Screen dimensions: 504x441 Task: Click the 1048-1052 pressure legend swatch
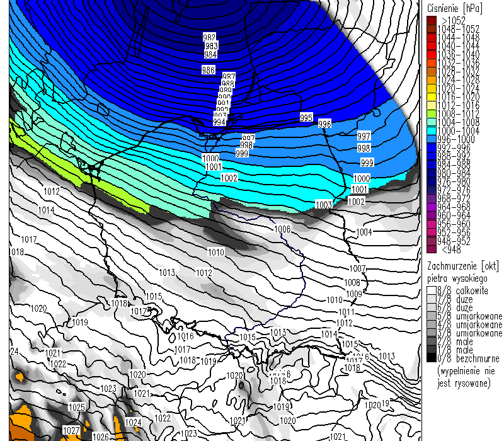coord(432,29)
